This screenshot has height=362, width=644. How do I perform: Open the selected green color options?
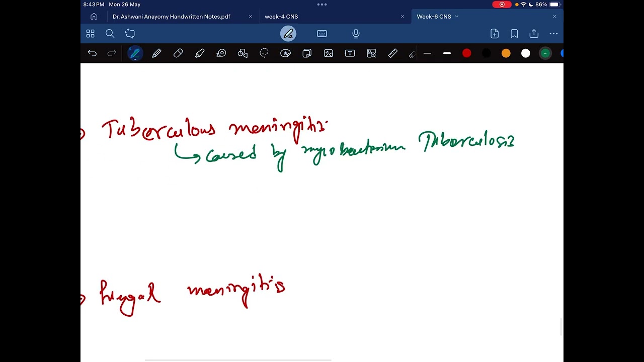pyautogui.click(x=545, y=53)
